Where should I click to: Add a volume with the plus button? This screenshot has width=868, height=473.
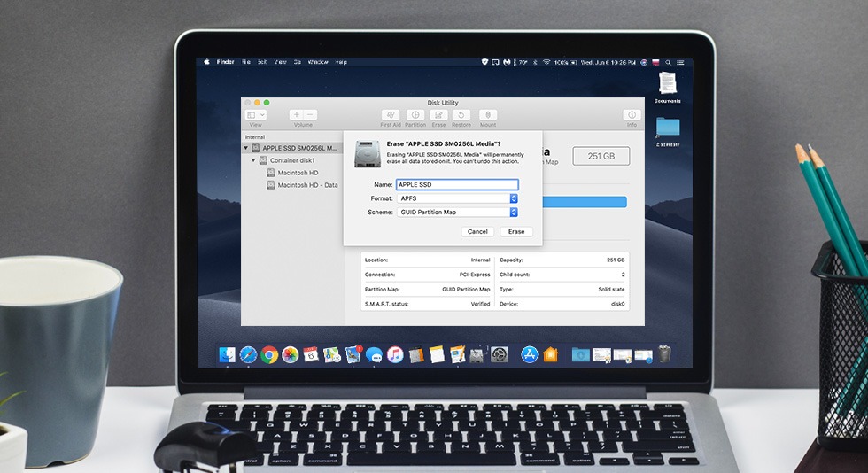pyautogui.click(x=296, y=114)
